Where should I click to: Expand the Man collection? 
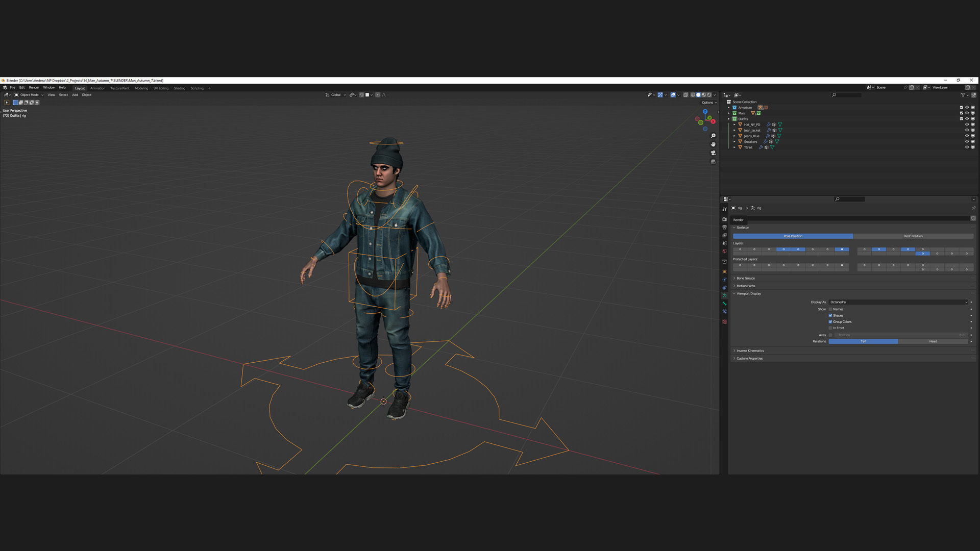[728, 113]
